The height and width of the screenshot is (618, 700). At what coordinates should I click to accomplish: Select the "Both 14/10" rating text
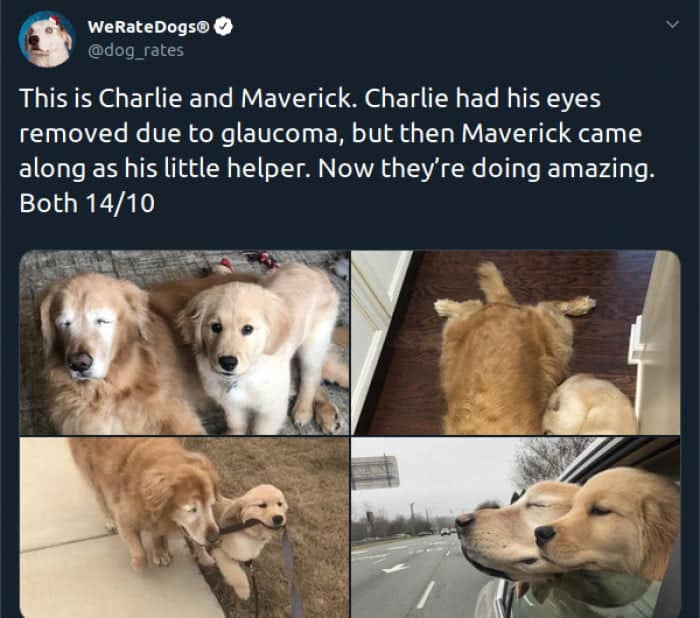point(87,204)
